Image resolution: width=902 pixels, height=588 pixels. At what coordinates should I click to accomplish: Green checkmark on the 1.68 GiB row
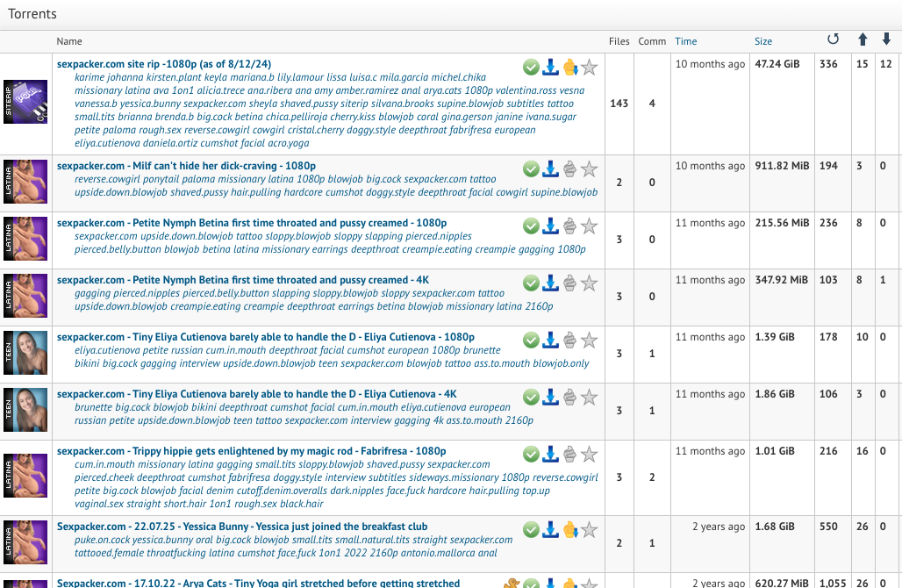tap(531, 529)
